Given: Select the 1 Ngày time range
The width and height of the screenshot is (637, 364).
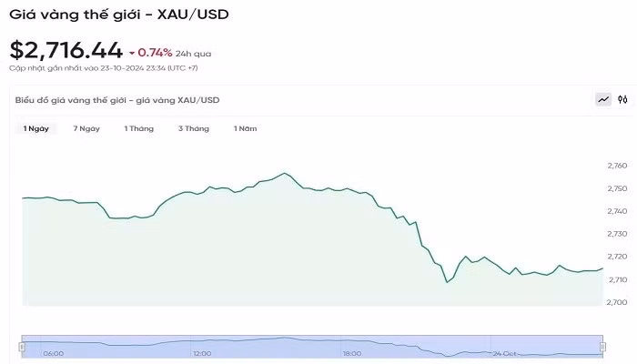Looking at the screenshot, I should 36,128.
